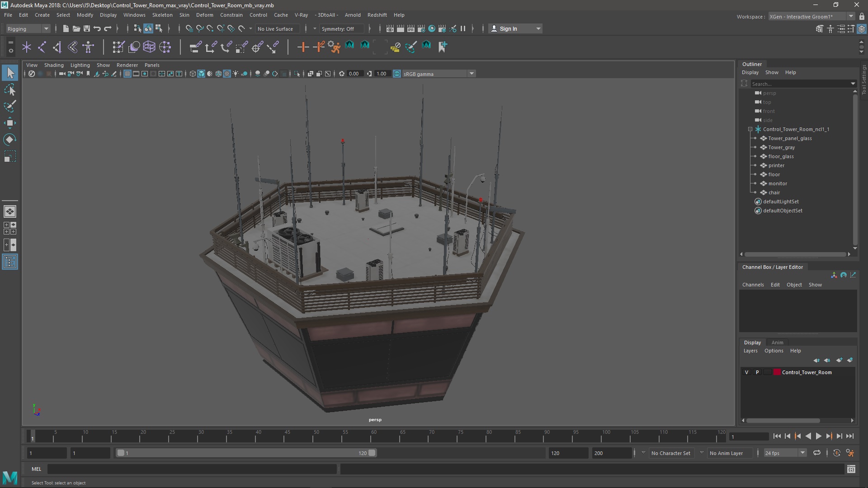868x488 pixels.
Task: Click the MEL command line input
Action: coord(192,469)
